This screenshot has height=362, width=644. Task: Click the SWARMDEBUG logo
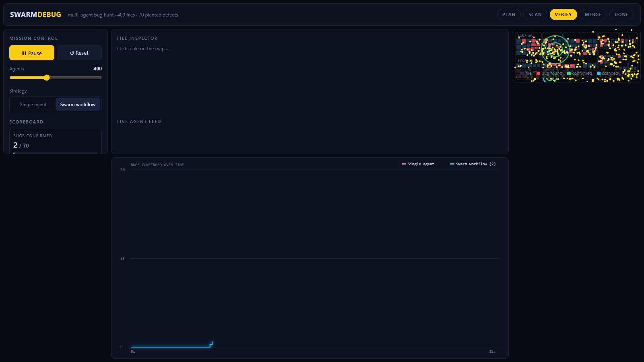click(35, 14)
